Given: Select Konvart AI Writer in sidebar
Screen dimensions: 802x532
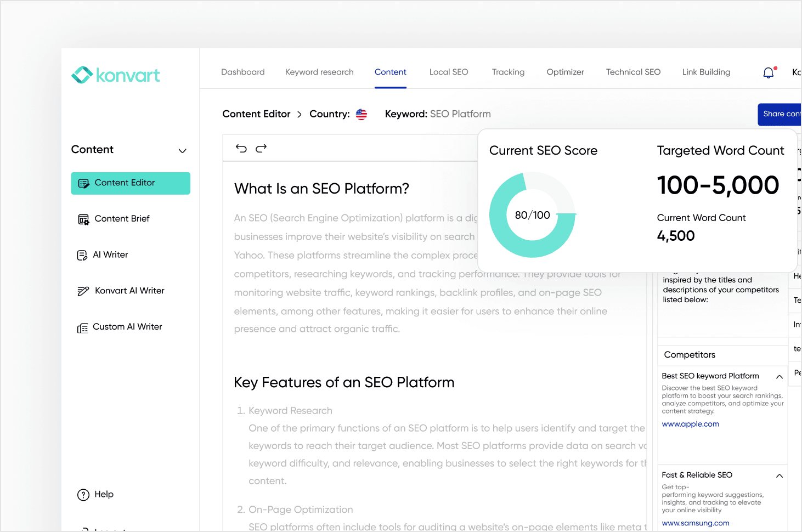Looking at the screenshot, I should click(129, 291).
